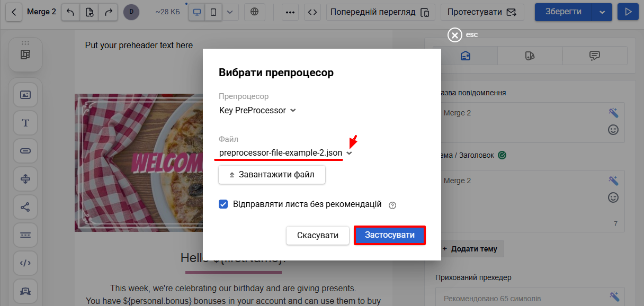Open the code editor icon

[313, 12]
